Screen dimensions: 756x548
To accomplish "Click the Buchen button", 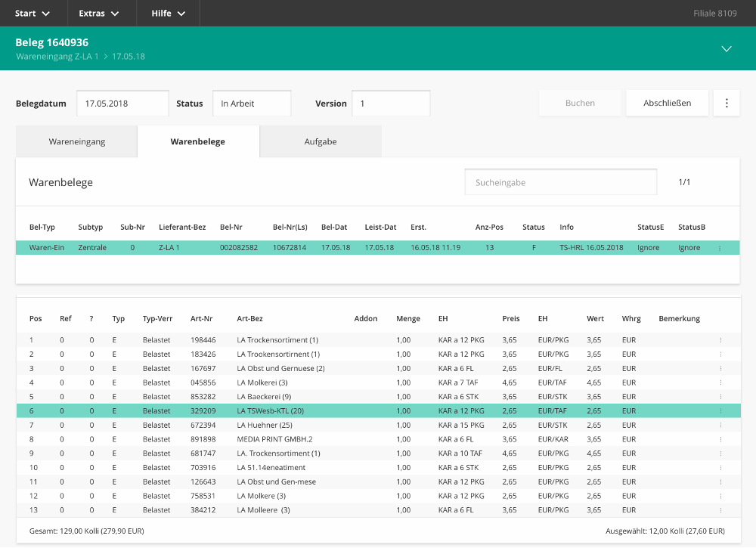I will (580, 103).
